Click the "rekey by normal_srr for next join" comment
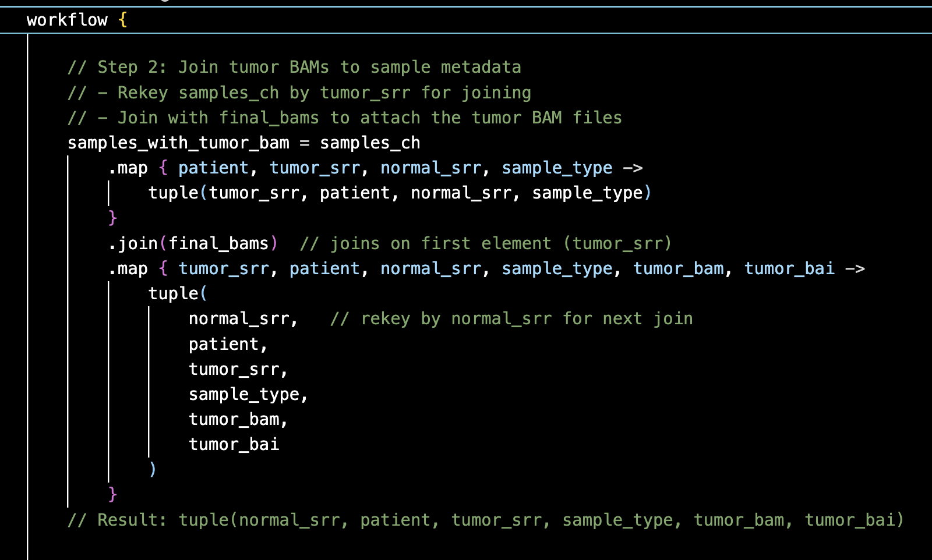Screen dimensions: 932x560 [511, 319]
